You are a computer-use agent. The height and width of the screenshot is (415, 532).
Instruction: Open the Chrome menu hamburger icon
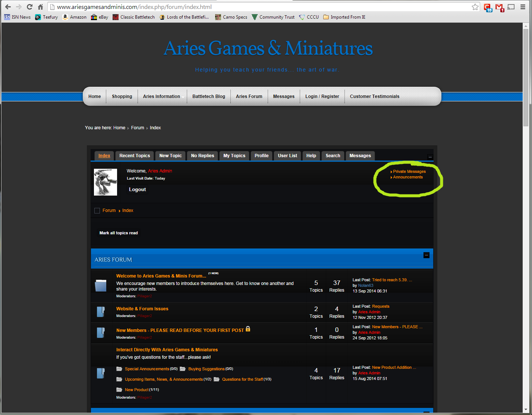(x=523, y=7)
